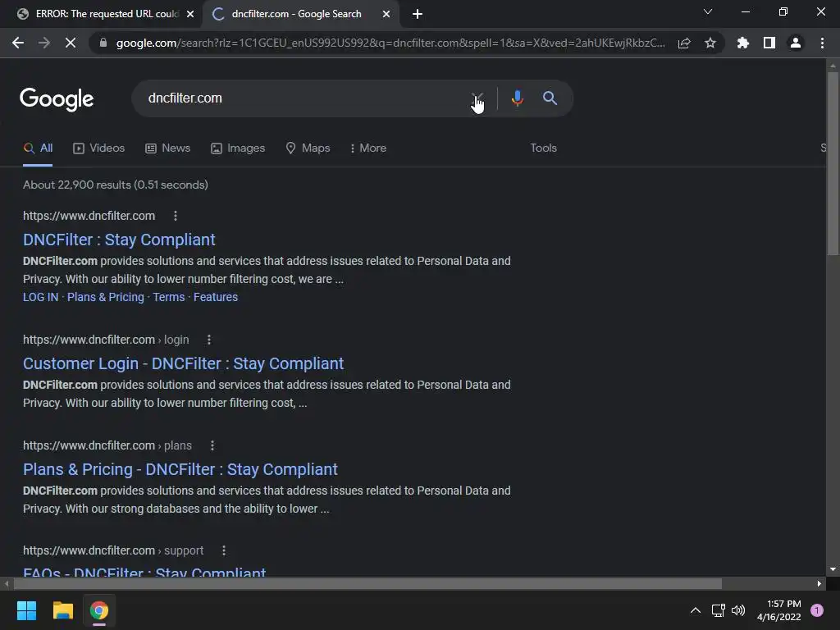
Task: Open a new browser tab
Action: (x=418, y=15)
